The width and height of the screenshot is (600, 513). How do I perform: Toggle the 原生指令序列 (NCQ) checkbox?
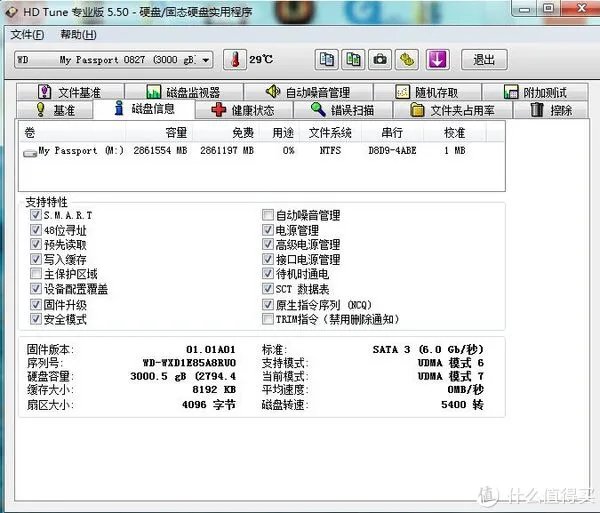click(268, 305)
